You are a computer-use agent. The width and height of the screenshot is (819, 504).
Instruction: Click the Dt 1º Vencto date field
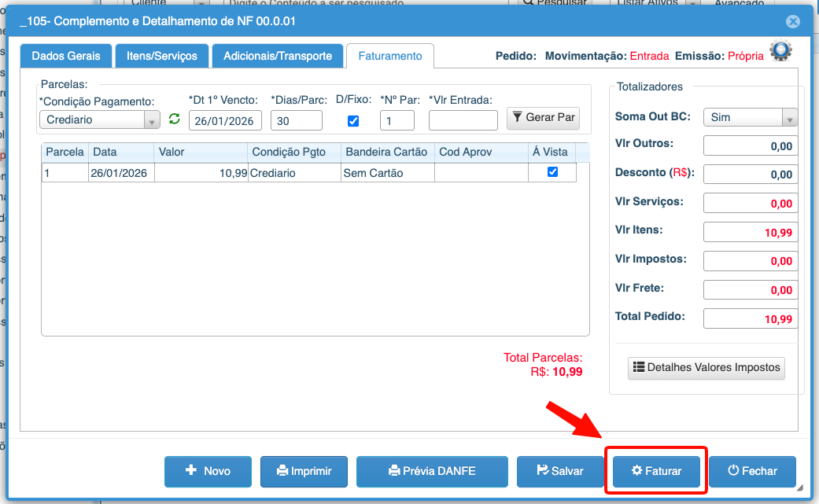(225, 120)
